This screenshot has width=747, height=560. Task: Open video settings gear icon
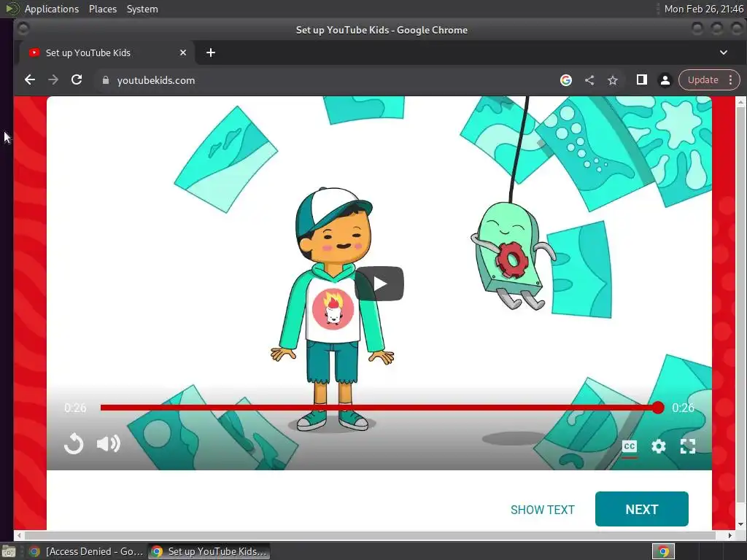click(x=659, y=446)
